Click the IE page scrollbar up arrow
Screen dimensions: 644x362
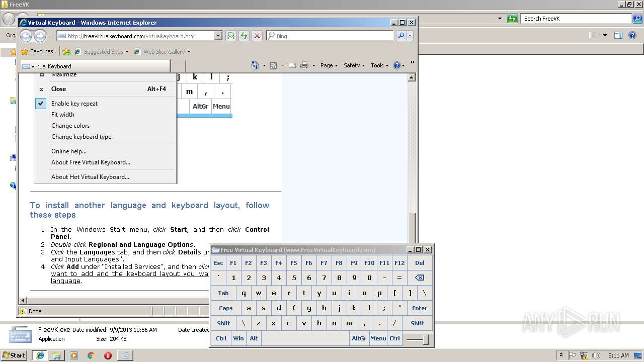coord(412,77)
